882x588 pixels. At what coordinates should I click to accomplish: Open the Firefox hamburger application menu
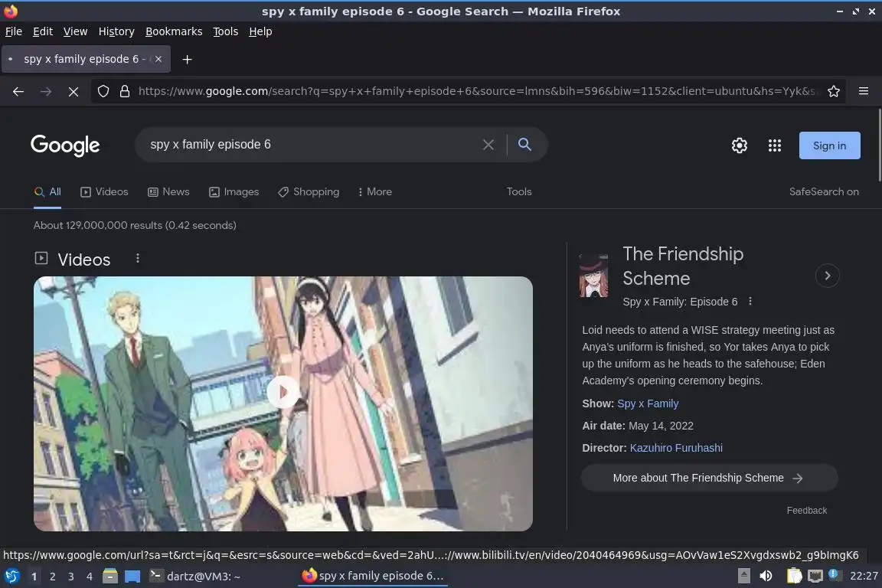click(x=864, y=91)
